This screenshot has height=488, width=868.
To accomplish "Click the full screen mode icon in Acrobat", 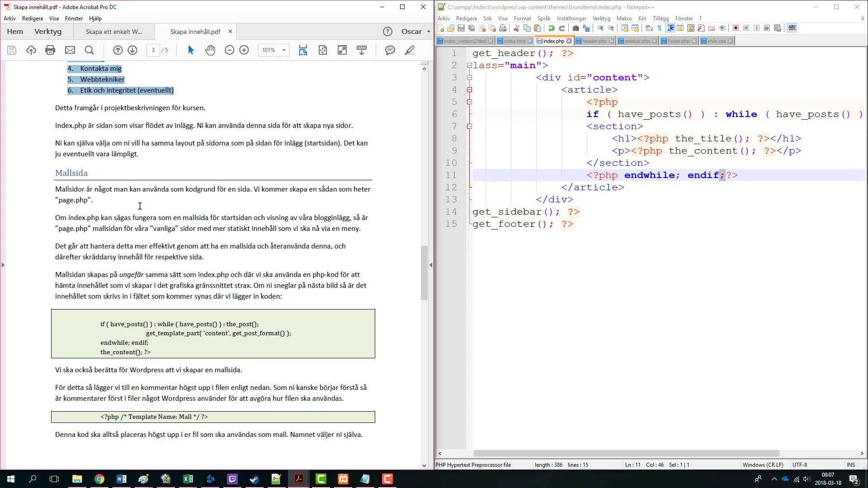I will (342, 50).
